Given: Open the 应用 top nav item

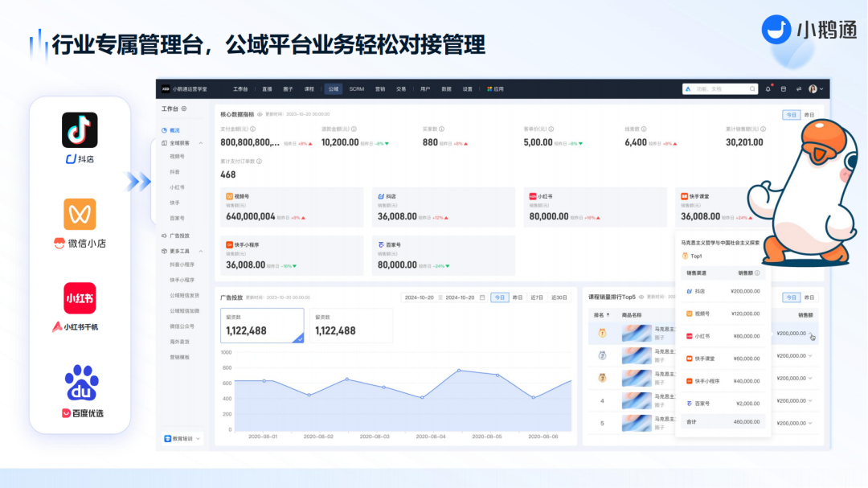Looking at the screenshot, I should pyautogui.click(x=495, y=88).
